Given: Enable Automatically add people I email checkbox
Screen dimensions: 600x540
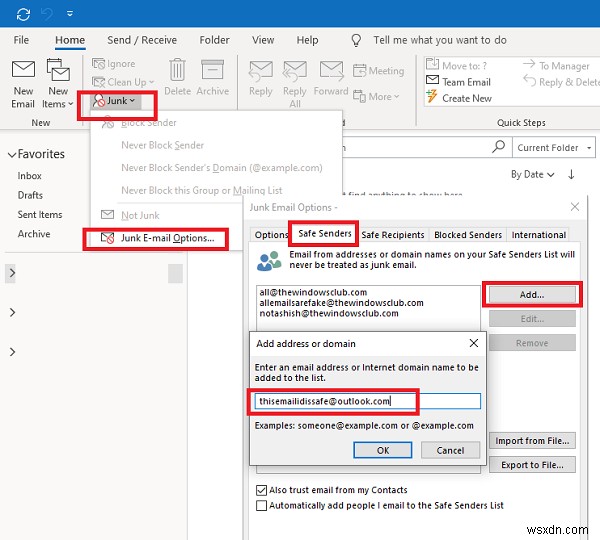Looking at the screenshot, I should [x=261, y=505].
